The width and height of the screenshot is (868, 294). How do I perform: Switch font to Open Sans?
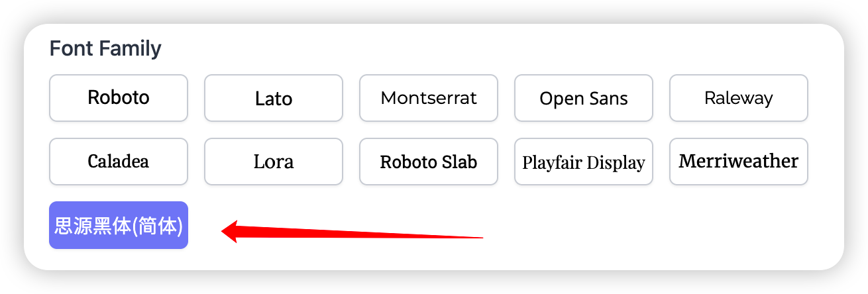tap(584, 98)
